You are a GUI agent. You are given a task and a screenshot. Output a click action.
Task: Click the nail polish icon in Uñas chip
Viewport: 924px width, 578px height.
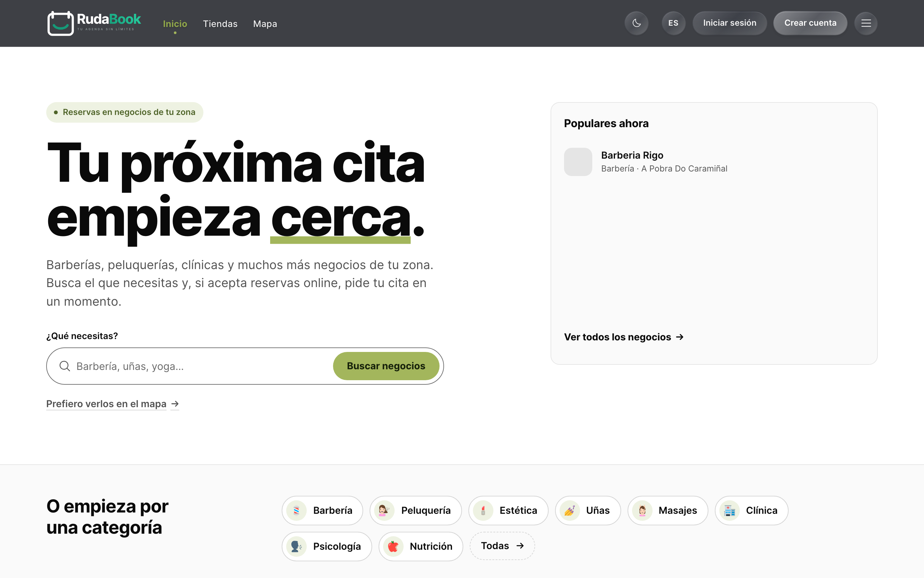569,510
